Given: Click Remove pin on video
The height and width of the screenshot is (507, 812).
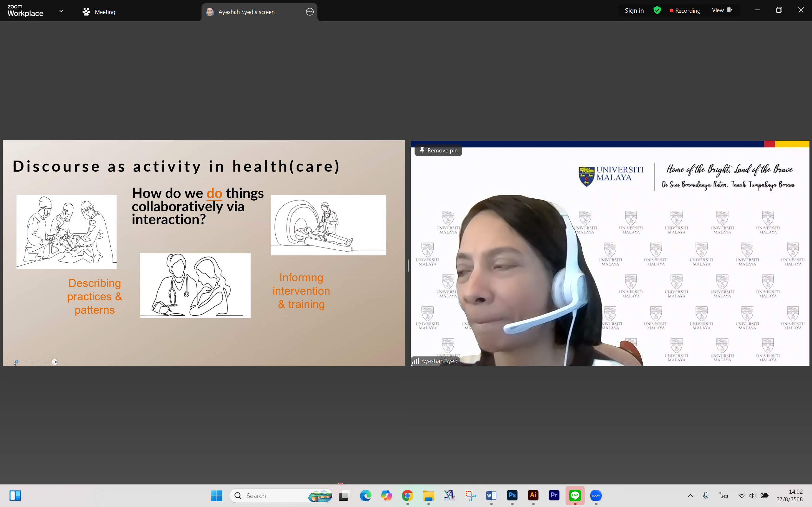Looking at the screenshot, I should [438, 151].
